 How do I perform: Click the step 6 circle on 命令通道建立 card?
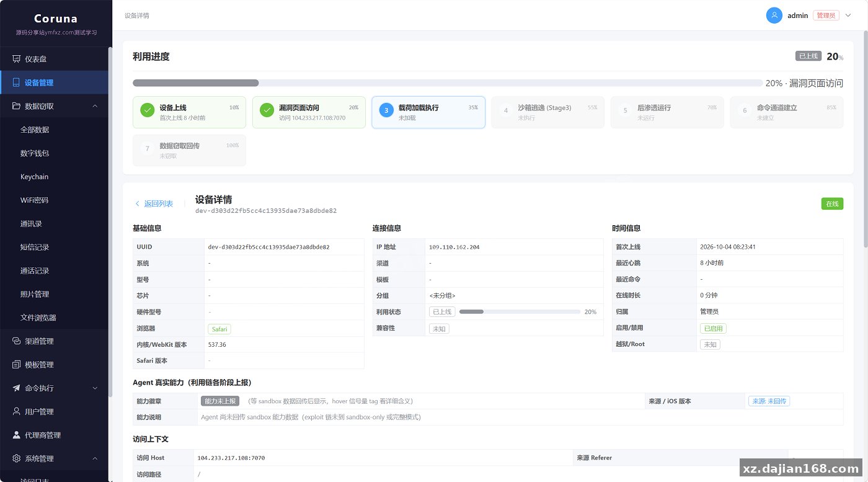click(x=745, y=110)
